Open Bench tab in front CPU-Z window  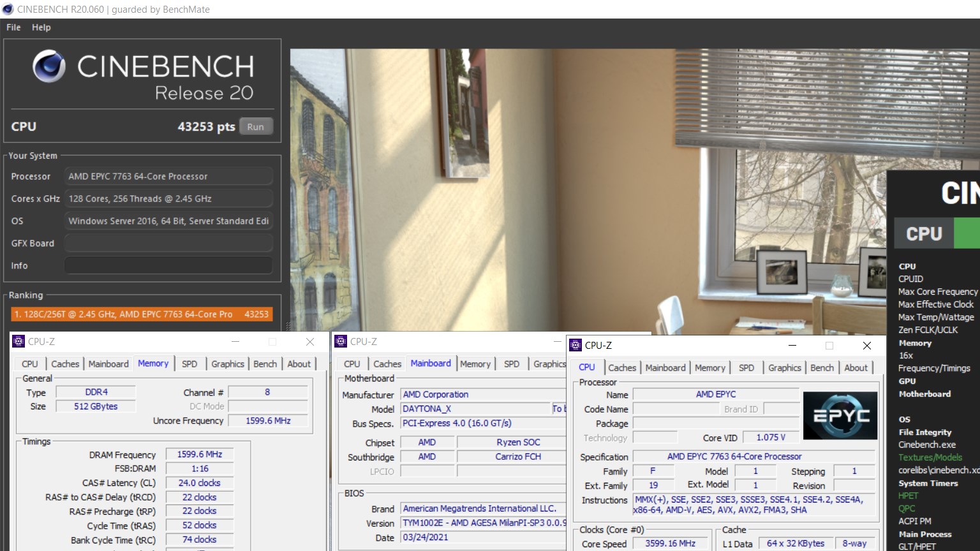pos(822,368)
